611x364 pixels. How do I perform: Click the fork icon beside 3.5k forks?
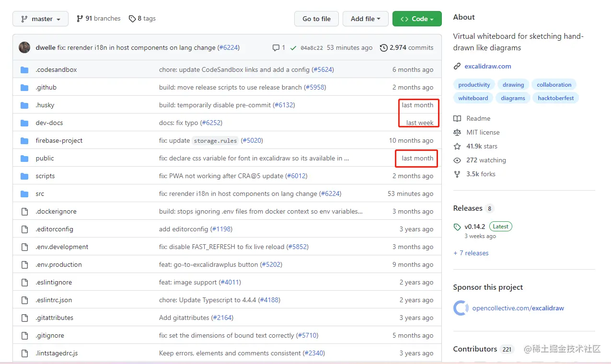457,174
